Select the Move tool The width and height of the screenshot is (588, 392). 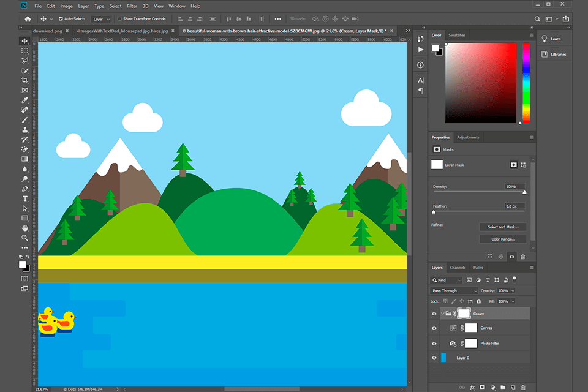point(24,41)
